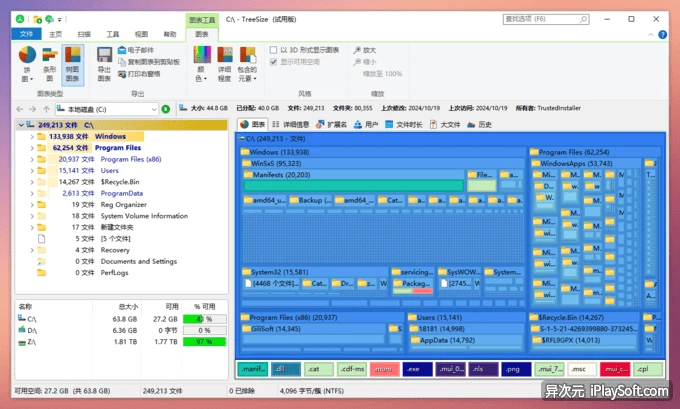Click the red .mum legend swatch

click(x=385, y=369)
